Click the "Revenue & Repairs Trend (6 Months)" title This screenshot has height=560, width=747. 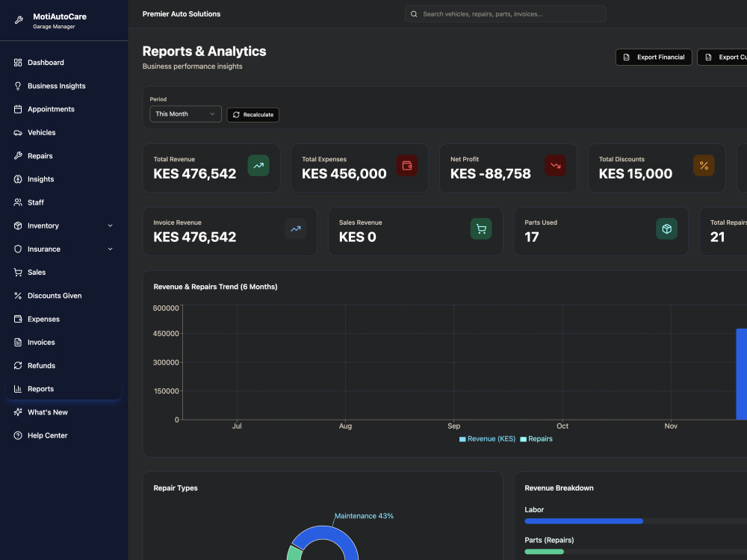[x=215, y=287]
